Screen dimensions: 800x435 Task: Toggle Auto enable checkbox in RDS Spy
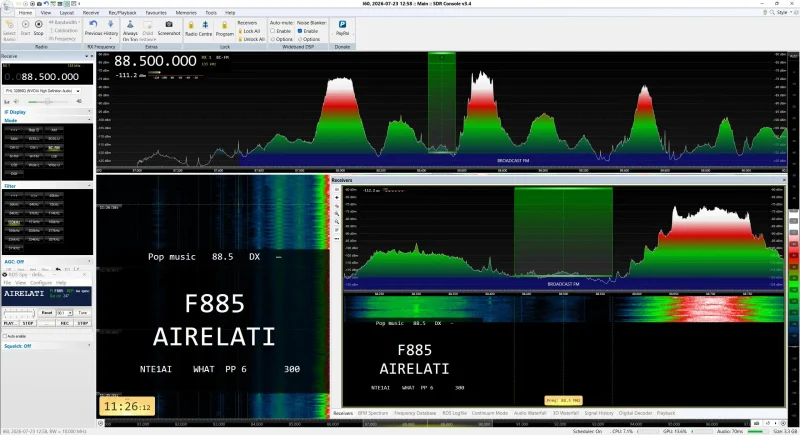coord(5,336)
